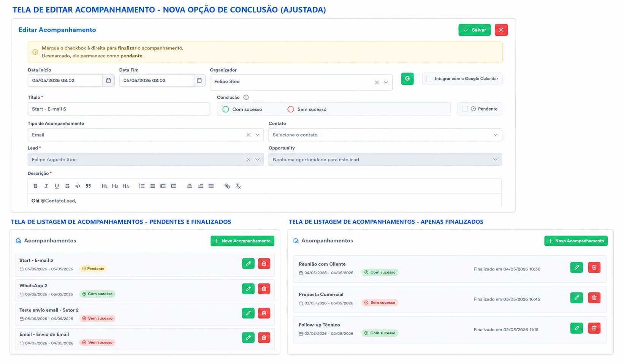Edit the Start - E-mail 5 follow-up

pos(248,263)
